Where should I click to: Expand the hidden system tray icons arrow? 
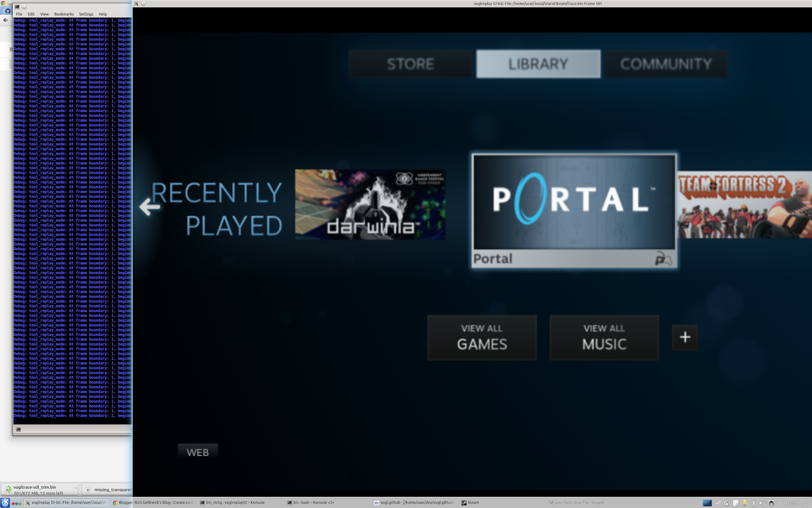coord(779,503)
